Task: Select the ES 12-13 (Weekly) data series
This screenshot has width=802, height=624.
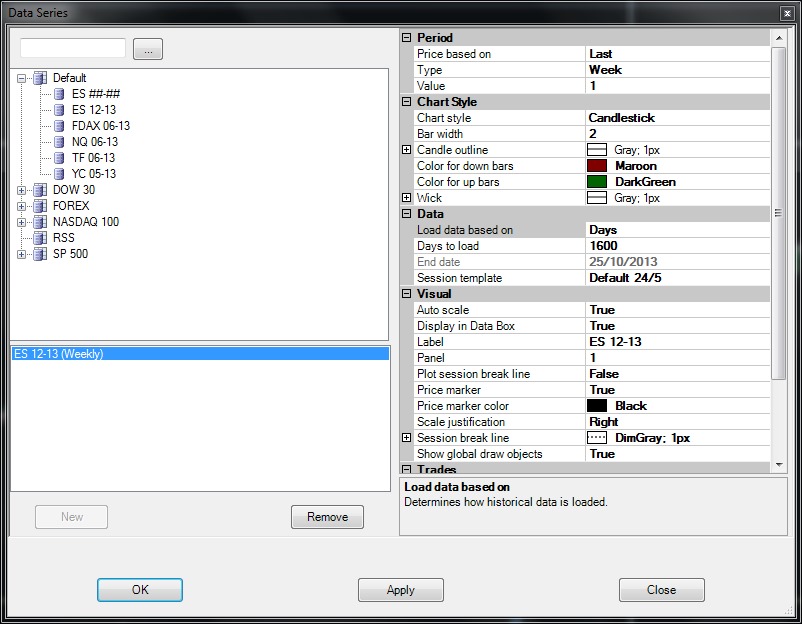Action: coord(200,354)
